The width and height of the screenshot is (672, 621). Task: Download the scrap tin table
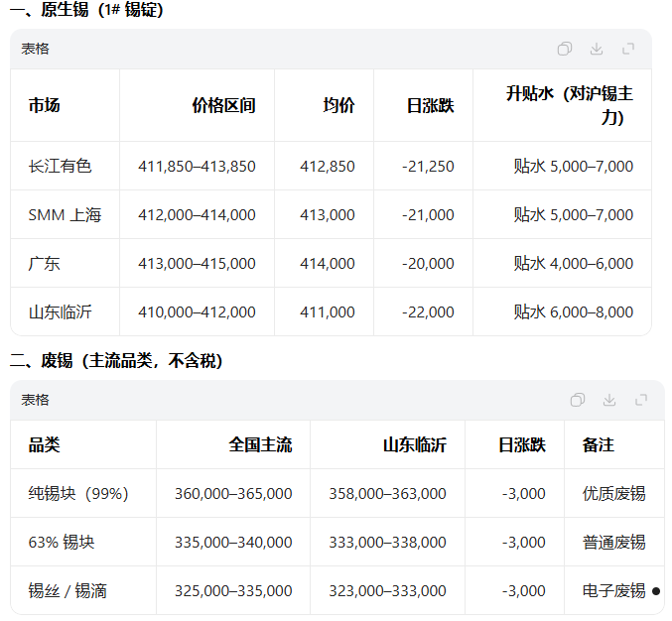pos(609,400)
